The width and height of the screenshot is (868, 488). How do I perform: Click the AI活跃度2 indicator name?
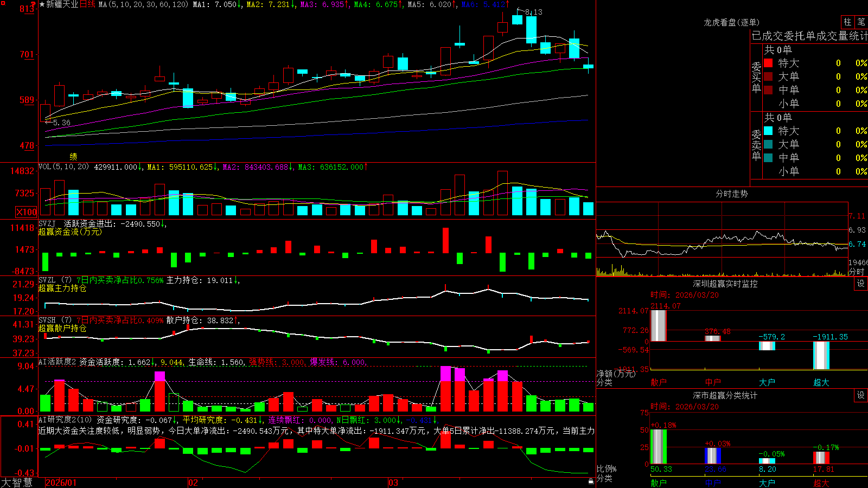click(58, 362)
